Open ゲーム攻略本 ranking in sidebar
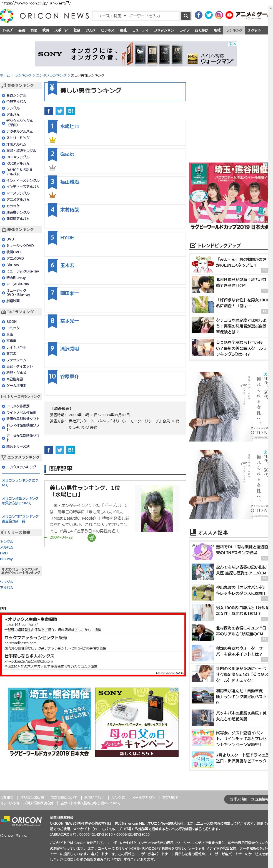 click(16, 385)
